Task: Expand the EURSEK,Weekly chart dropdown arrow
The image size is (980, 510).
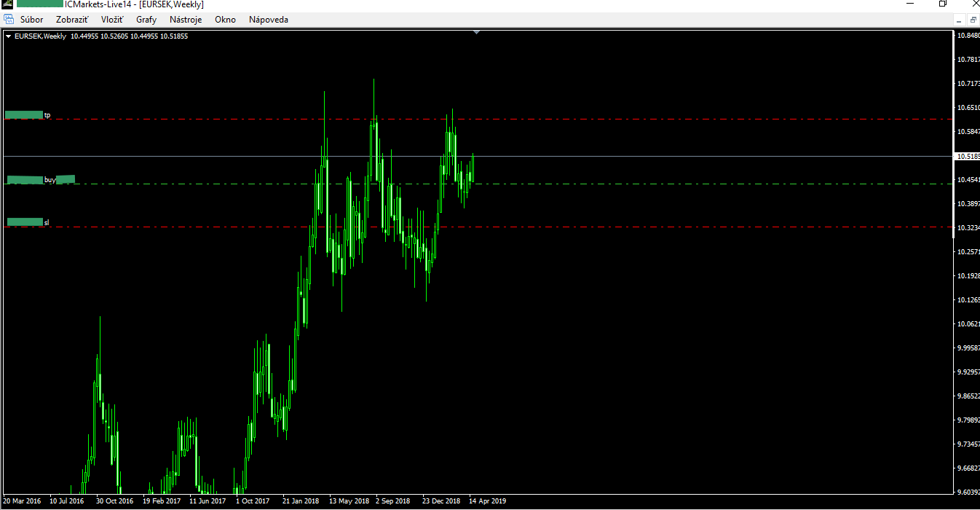Action: (8, 36)
